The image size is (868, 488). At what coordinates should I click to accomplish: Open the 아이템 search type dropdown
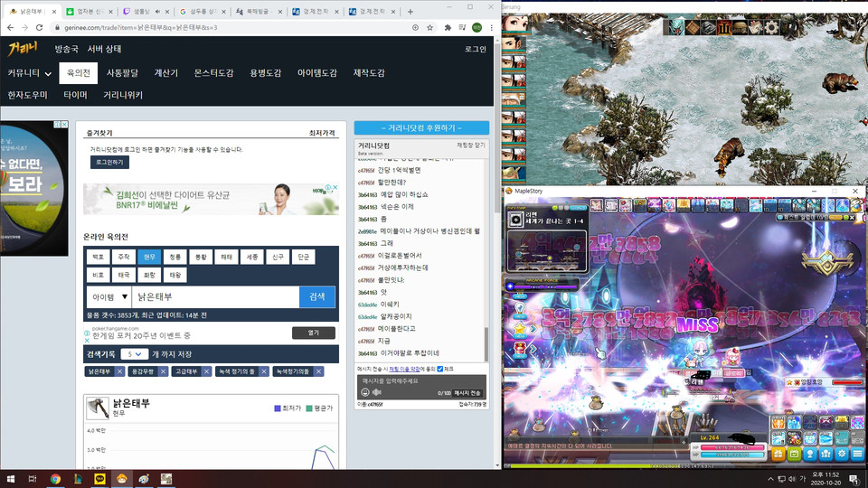tap(108, 296)
